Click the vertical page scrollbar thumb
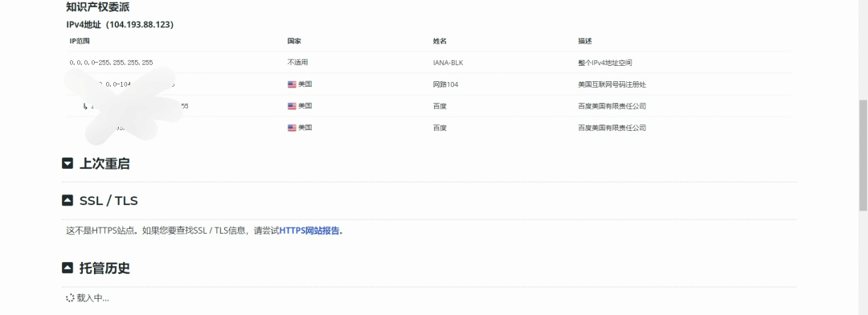Screen dimensions: 868x315 click(x=863, y=155)
